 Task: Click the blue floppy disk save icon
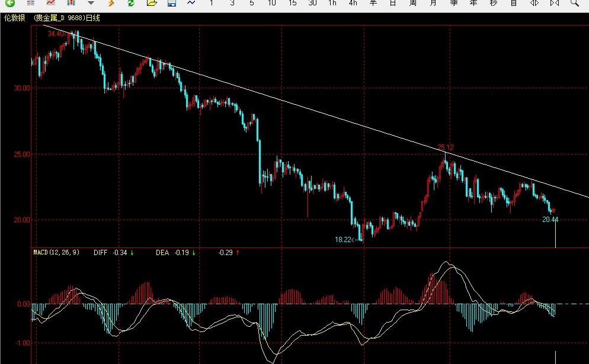(x=172, y=3)
